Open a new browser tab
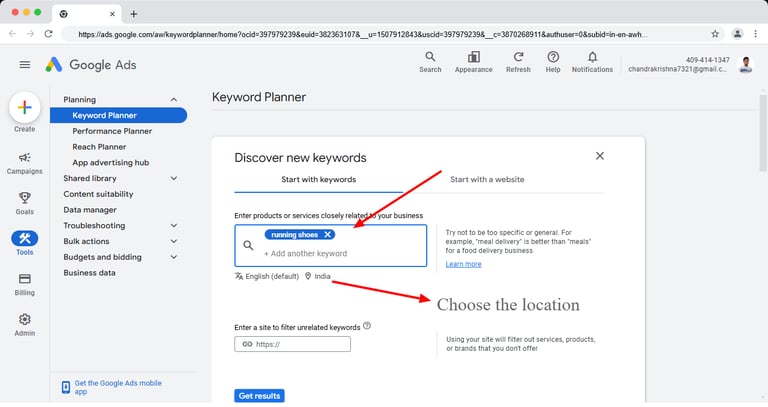Screen dimensions: 768x407 coord(134,14)
